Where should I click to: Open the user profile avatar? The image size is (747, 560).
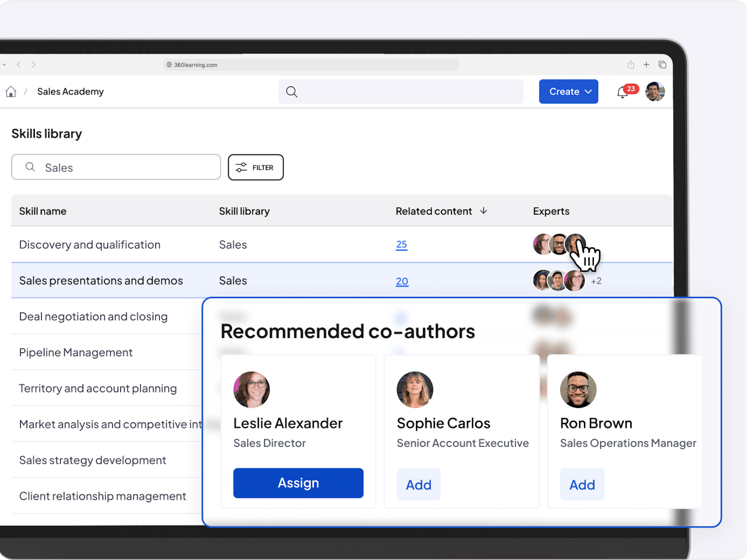pyautogui.click(x=655, y=91)
